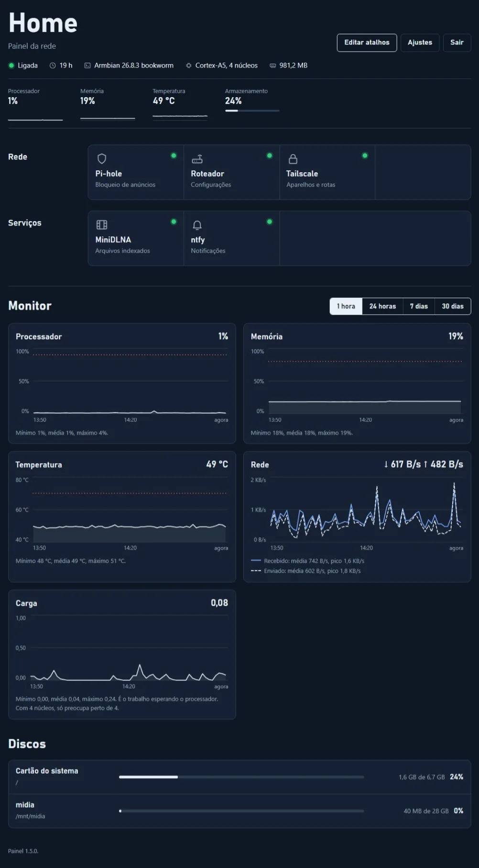The image size is (479, 868).
Task: Click the '19 h' uptime text
Action: pyautogui.click(x=66, y=66)
